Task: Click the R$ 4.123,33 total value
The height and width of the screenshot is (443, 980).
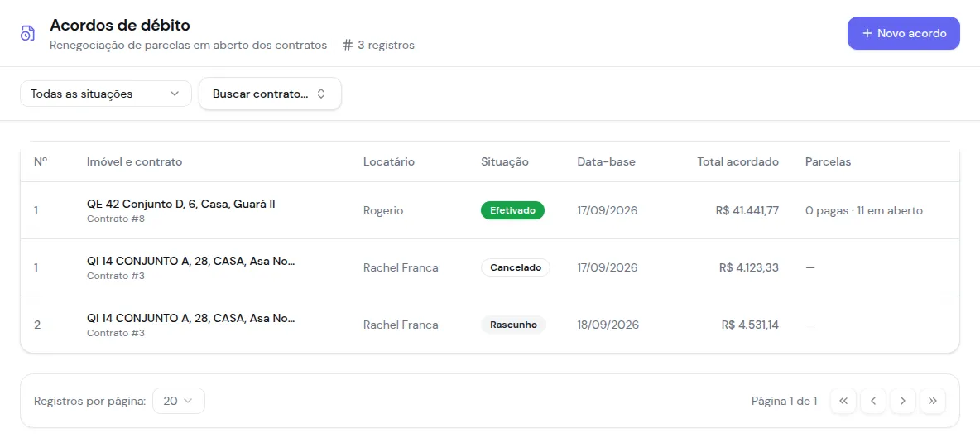Action: click(749, 267)
